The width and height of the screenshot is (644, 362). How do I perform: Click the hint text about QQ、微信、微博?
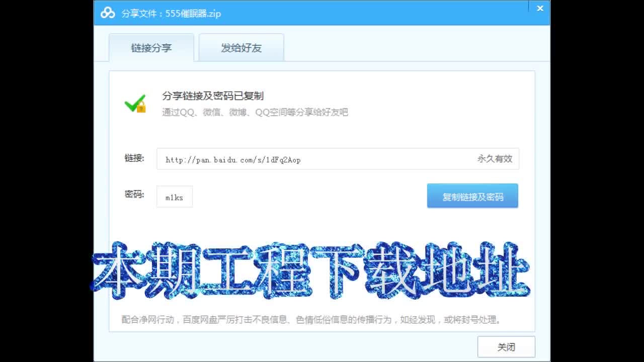tap(255, 112)
